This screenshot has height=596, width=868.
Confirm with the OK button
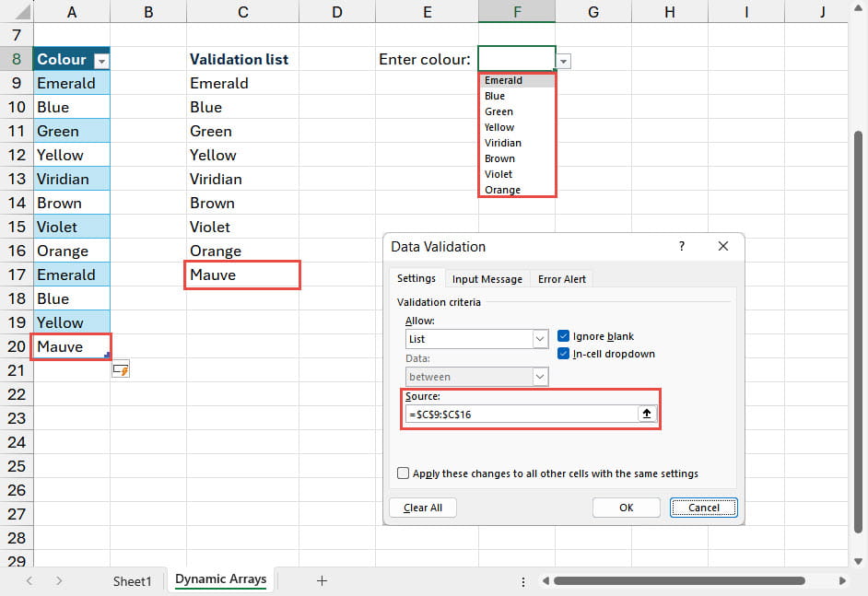pos(626,508)
